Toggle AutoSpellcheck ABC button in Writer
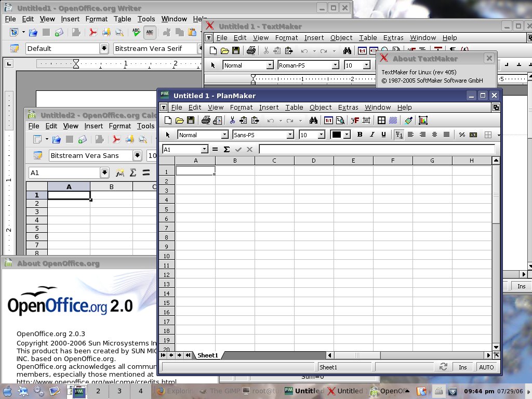The image size is (532, 399). coord(150,32)
